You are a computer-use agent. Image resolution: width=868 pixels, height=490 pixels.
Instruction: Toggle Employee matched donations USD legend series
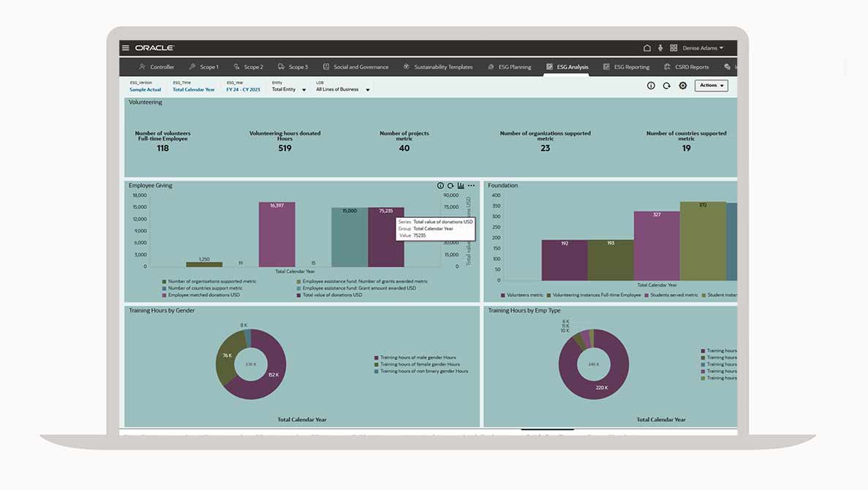203,295
